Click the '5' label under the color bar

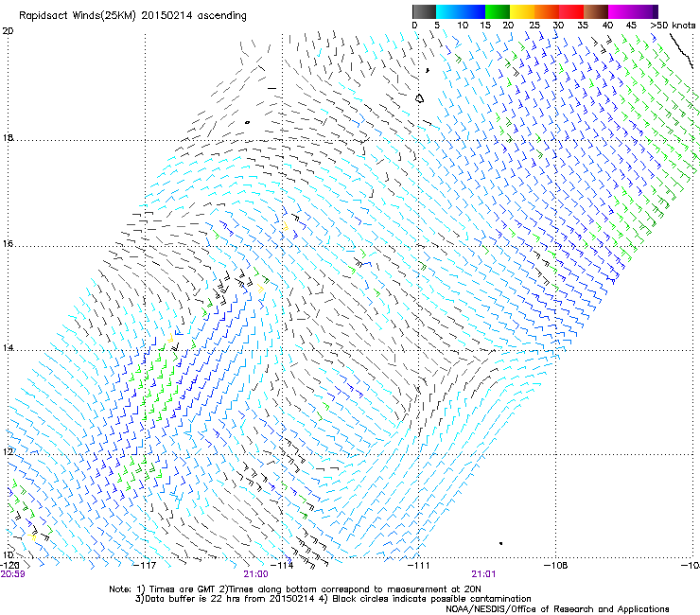[437, 26]
